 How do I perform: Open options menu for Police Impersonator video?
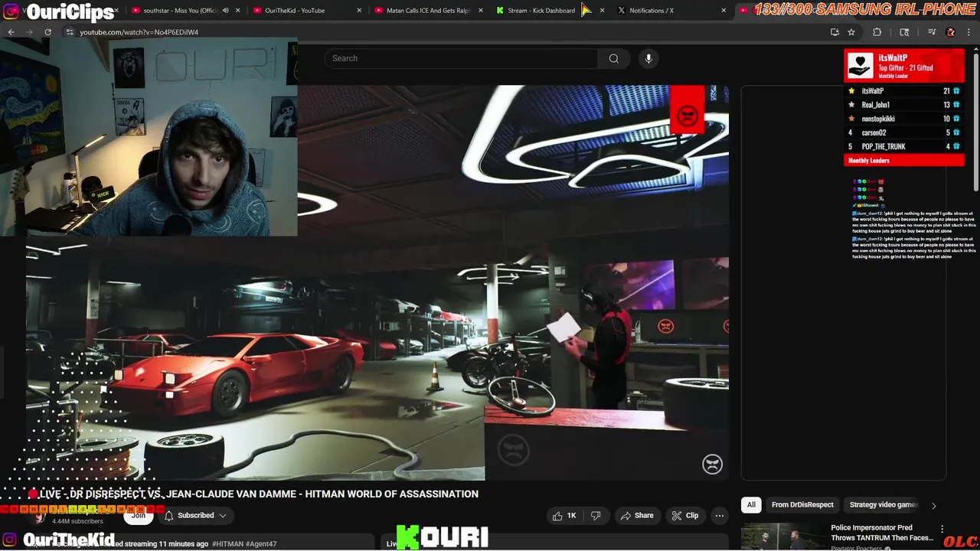[x=942, y=530]
